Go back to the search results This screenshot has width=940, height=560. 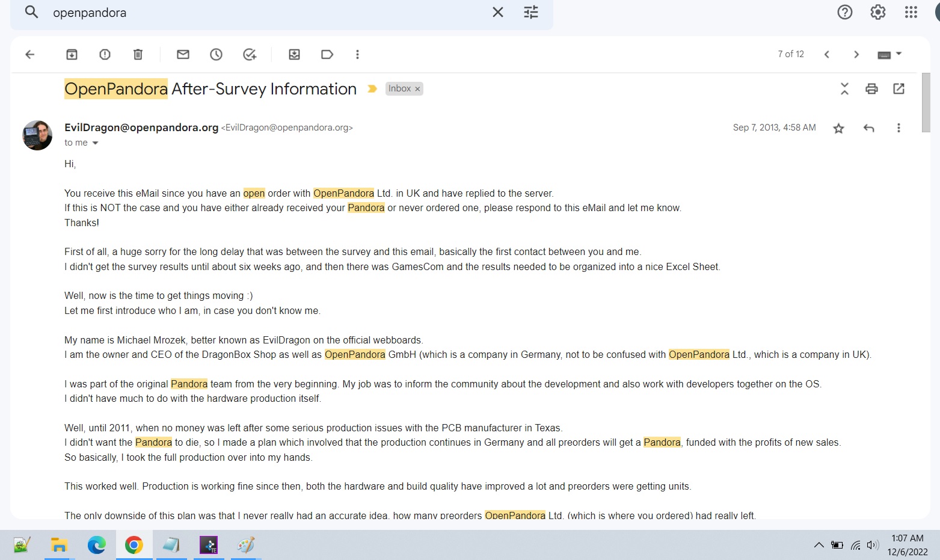[x=30, y=55]
